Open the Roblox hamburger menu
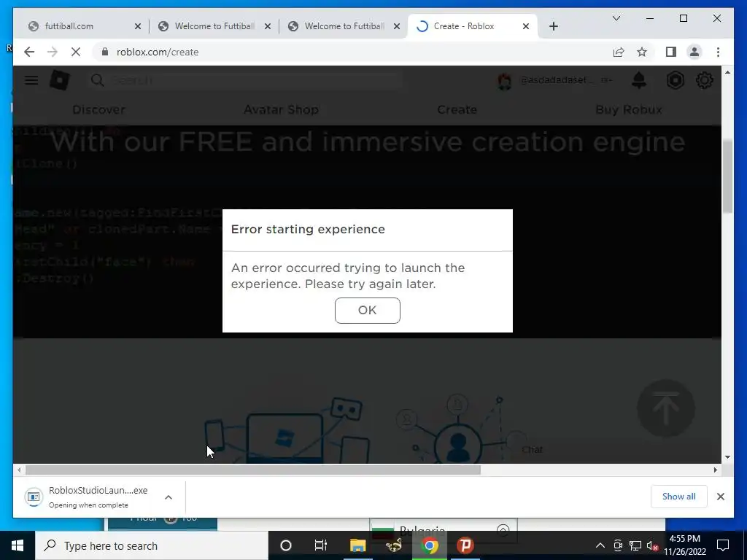The height and width of the screenshot is (560, 747). [31, 80]
